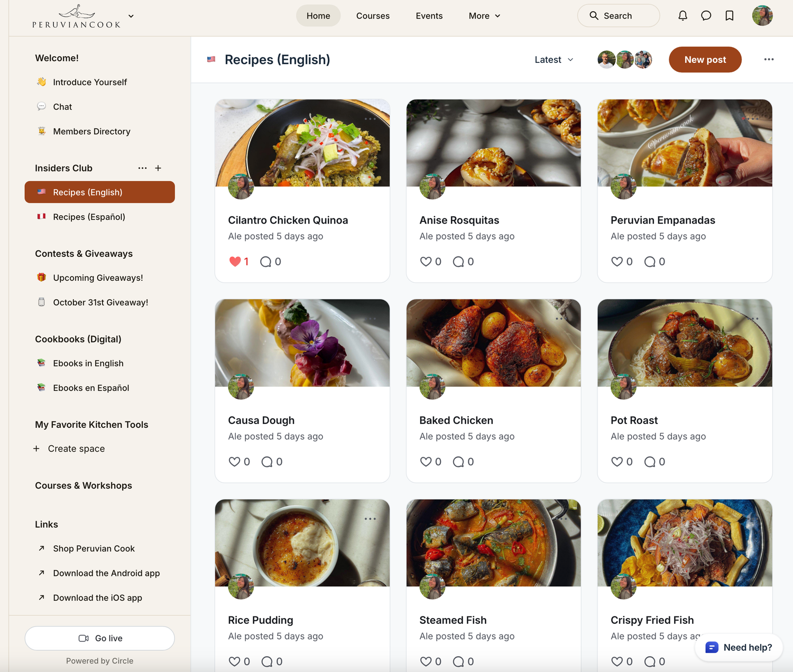Start streaming with Go live button

(x=100, y=638)
